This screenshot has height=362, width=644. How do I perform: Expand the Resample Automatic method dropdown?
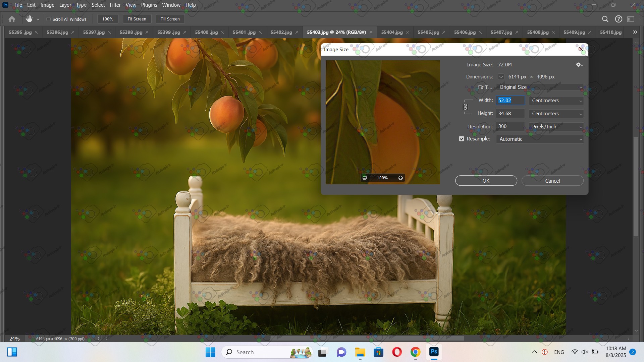tap(540, 139)
